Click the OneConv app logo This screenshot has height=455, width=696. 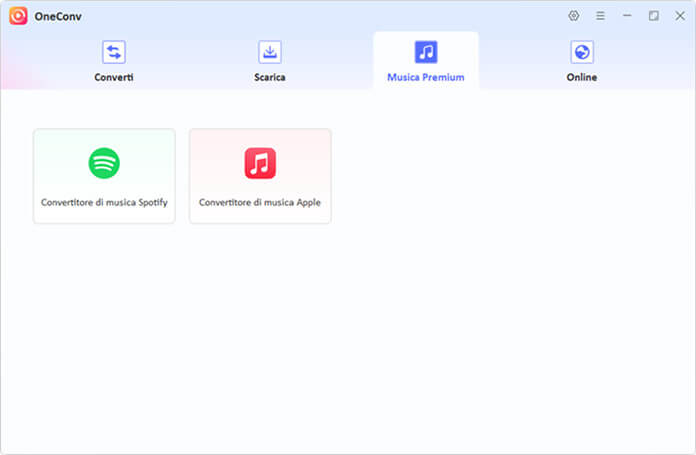[x=19, y=16]
